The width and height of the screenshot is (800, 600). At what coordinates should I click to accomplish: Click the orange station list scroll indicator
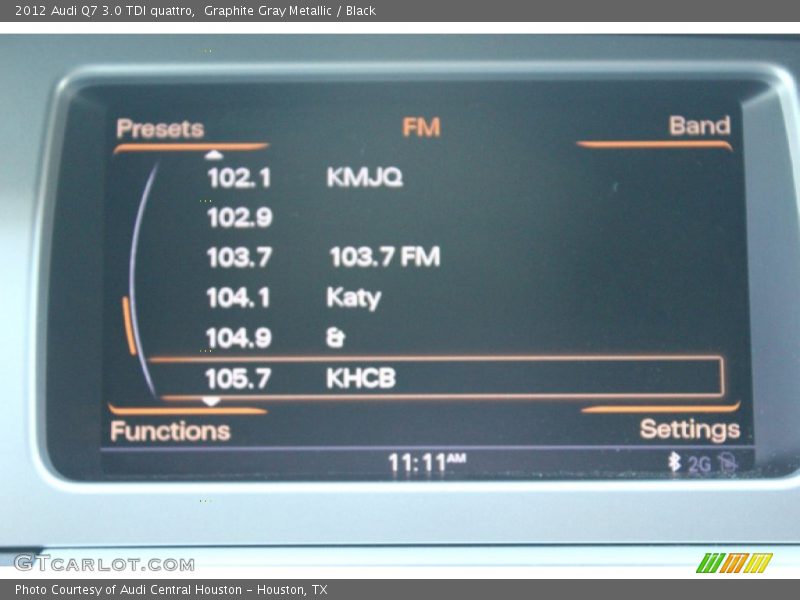(x=129, y=325)
